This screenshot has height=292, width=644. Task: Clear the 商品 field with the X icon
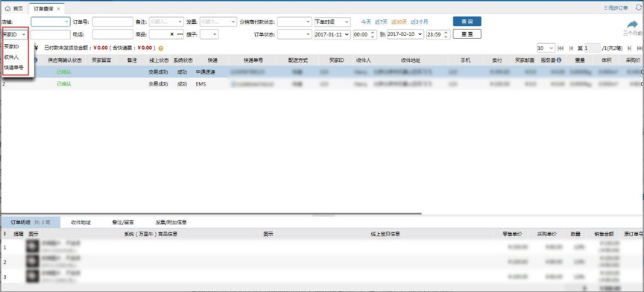171,34
